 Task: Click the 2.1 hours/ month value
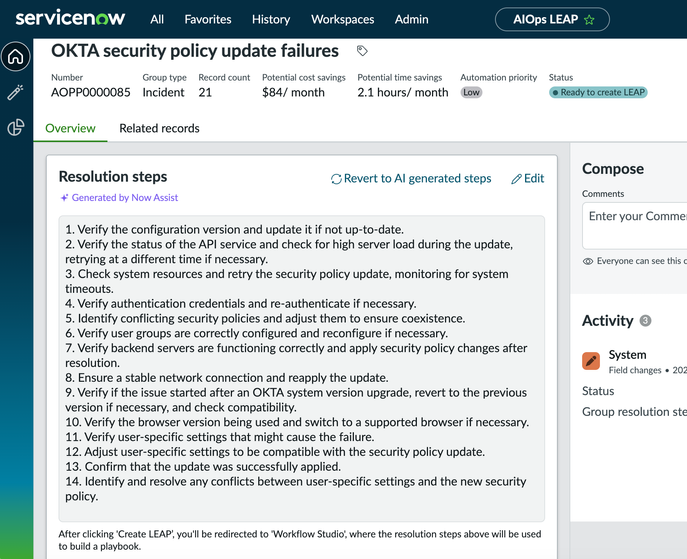tap(403, 92)
